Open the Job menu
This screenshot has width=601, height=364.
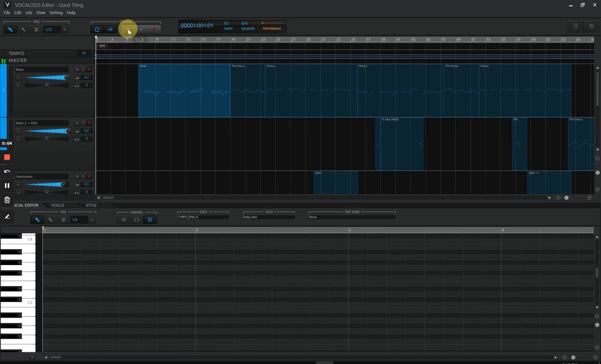pos(29,13)
